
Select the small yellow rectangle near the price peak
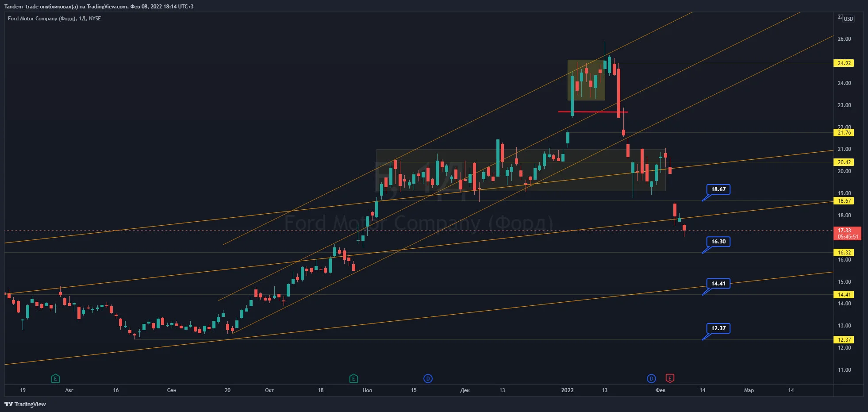(586, 80)
